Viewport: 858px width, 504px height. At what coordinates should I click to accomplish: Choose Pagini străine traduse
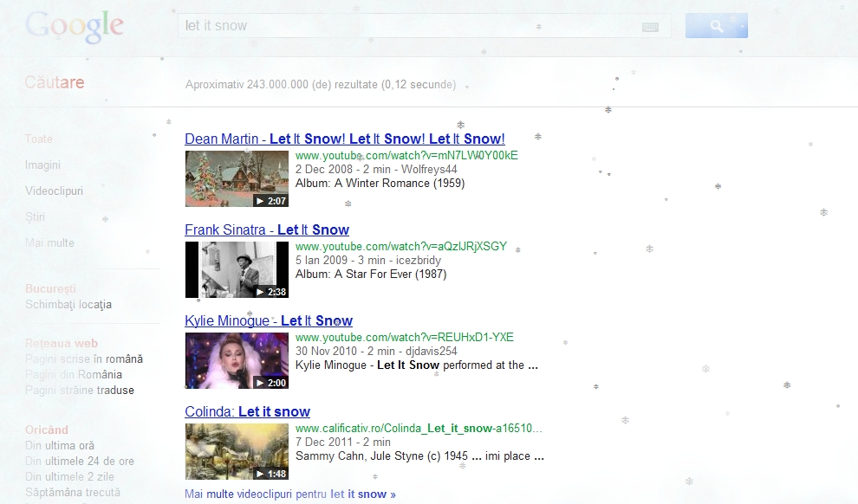[x=80, y=391]
